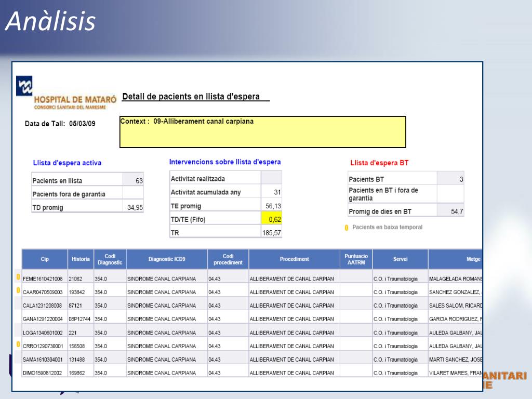This screenshot has height=399, width=532.
Task: Select the Servei column header
Action: click(401, 259)
